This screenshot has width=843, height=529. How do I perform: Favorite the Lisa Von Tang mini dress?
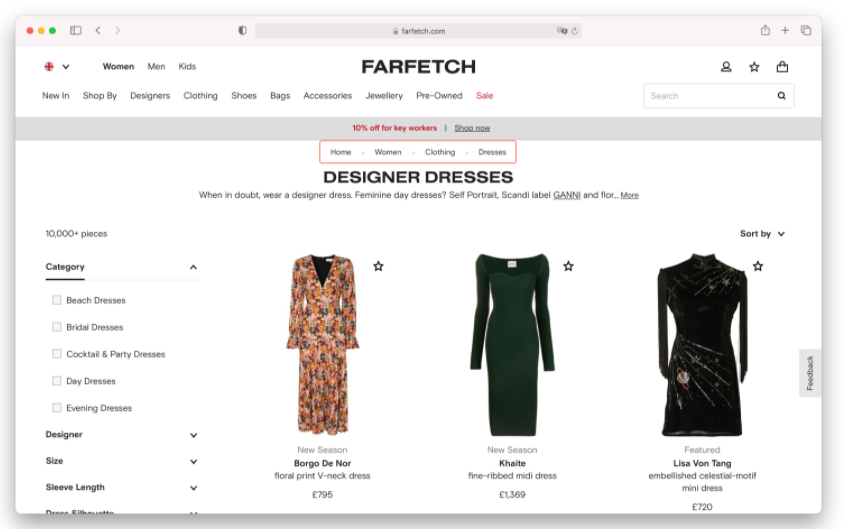757,266
